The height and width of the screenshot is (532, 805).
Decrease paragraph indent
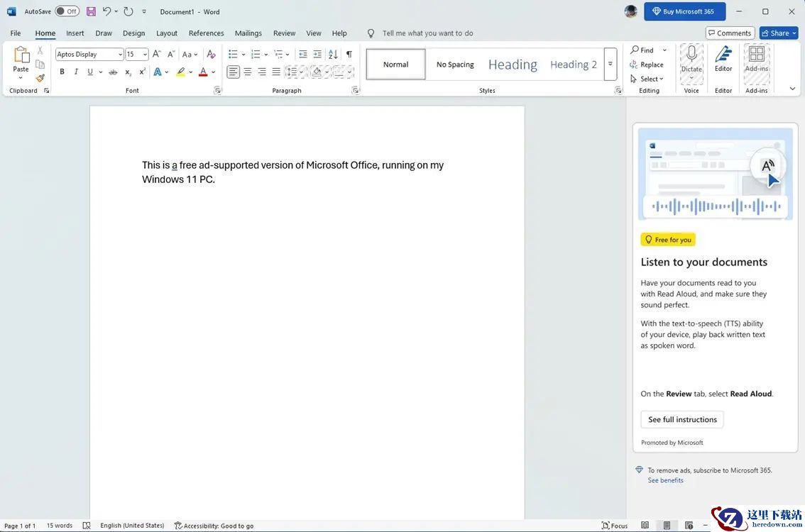(303, 54)
